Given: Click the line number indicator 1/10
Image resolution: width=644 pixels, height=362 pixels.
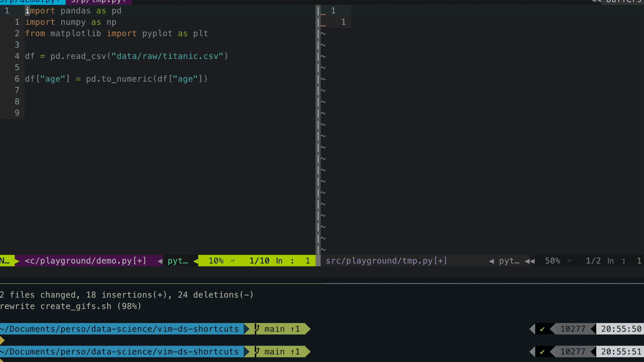Looking at the screenshot, I should (x=259, y=261).
